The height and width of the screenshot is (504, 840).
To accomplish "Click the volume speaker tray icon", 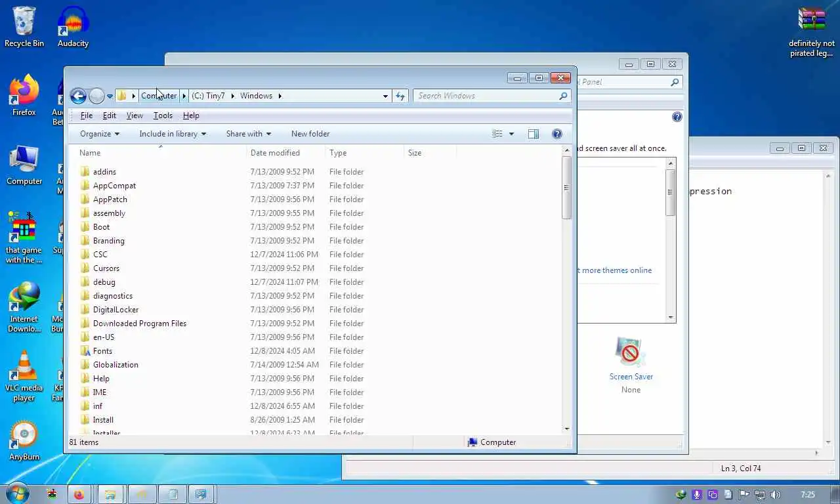I will [x=775, y=495].
